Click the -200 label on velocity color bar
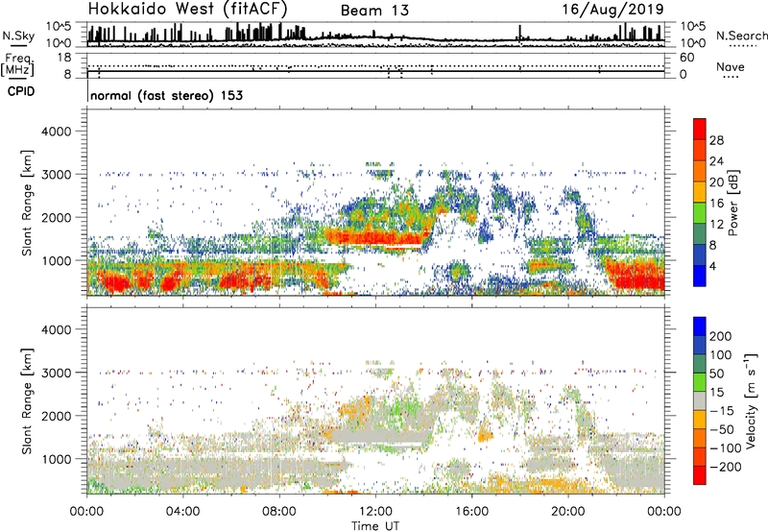The height and width of the screenshot is (532, 768). tap(726, 467)
